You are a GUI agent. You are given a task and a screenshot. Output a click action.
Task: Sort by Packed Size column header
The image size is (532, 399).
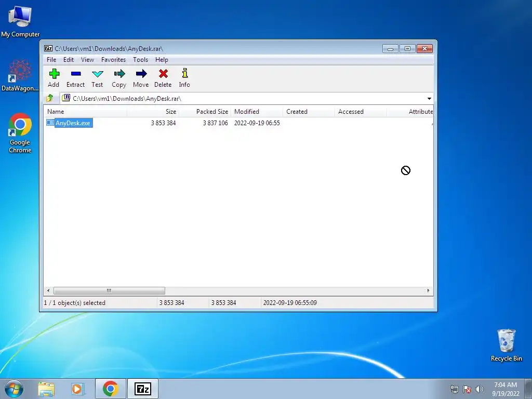205,112
